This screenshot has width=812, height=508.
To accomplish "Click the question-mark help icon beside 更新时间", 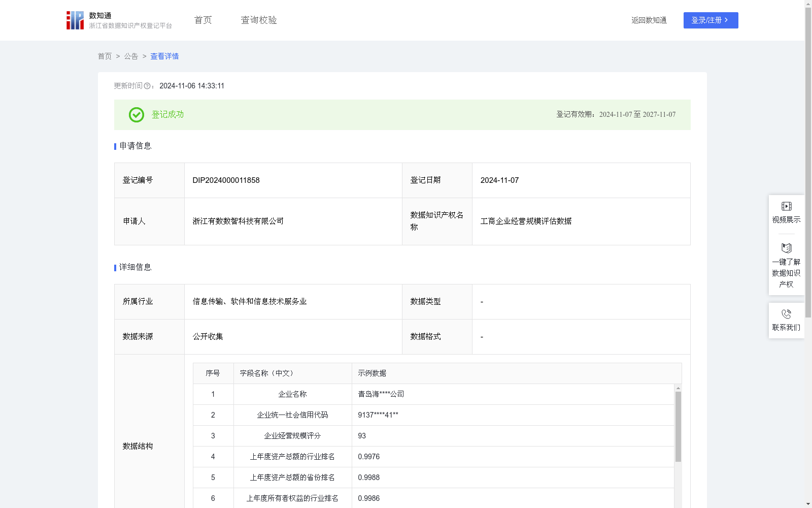I will click(x=147, y=86).
